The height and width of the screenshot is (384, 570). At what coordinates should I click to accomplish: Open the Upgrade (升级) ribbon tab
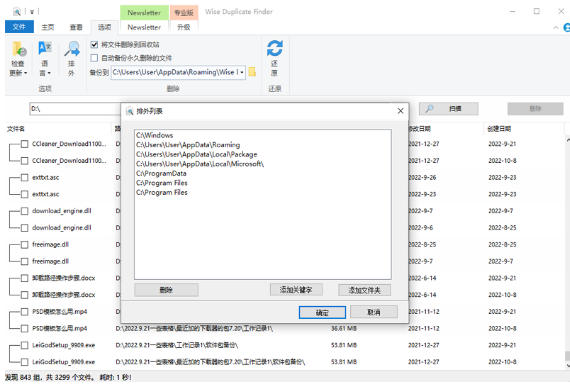(184, 27)
